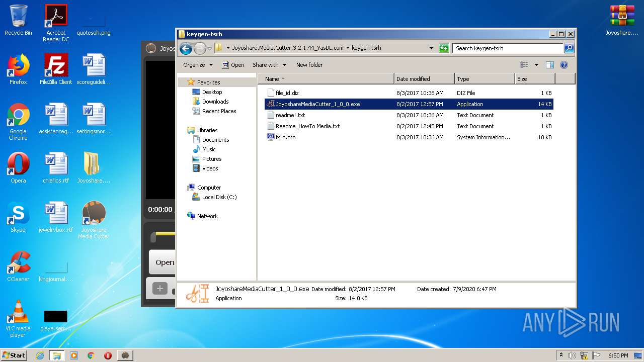The image size is (644, 362).
Task: Open Google Chrome desktop shortcut
Action: [x=18, y=121]
